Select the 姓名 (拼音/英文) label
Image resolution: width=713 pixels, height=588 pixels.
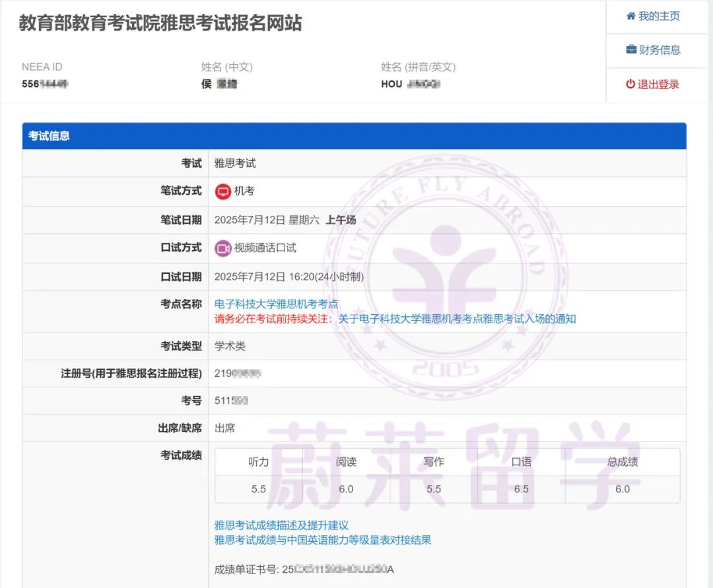pos(419,67)
